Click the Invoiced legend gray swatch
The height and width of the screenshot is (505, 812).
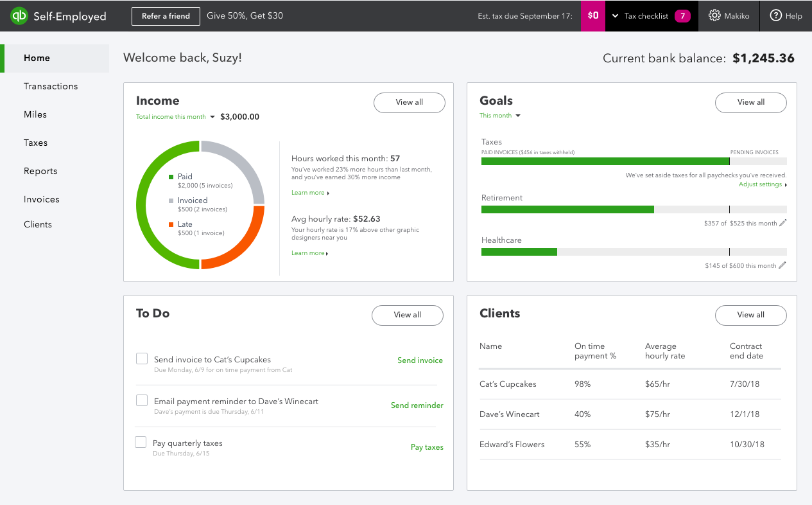(x=171, y=200)
